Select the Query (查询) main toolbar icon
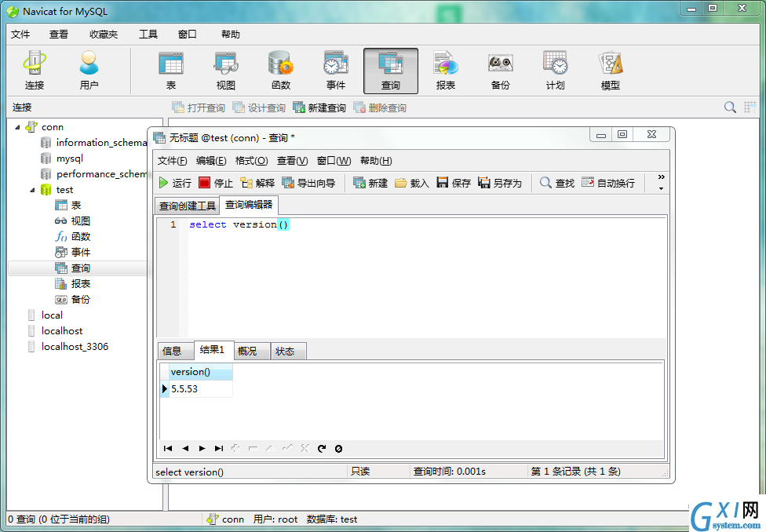 click(391, 71)
